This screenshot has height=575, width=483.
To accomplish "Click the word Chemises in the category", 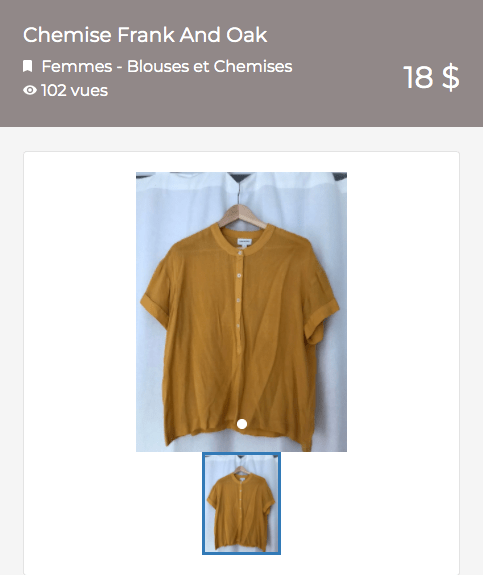I will click(253, 66).
